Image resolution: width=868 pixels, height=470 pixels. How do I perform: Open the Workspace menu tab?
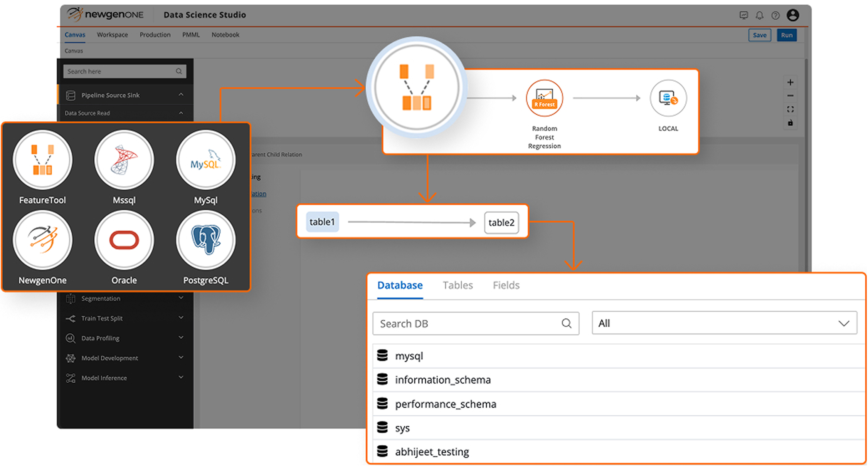pyautogui.click(x=112, y=35)
